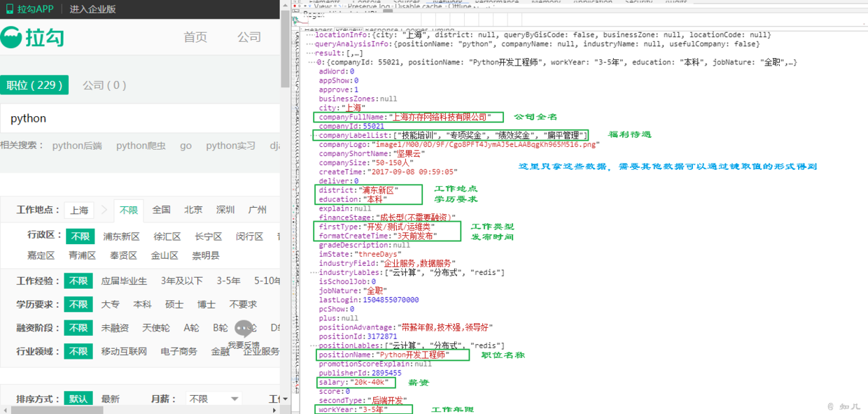The width and height of the screenshot is (868, 414).
Task: Filter district by 长宁区
Action: 209,236
